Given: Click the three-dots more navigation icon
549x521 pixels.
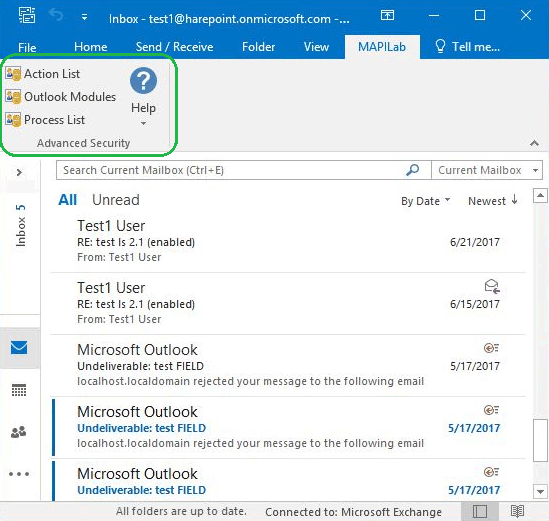Looking at the screenshot, I should [19, 474].
